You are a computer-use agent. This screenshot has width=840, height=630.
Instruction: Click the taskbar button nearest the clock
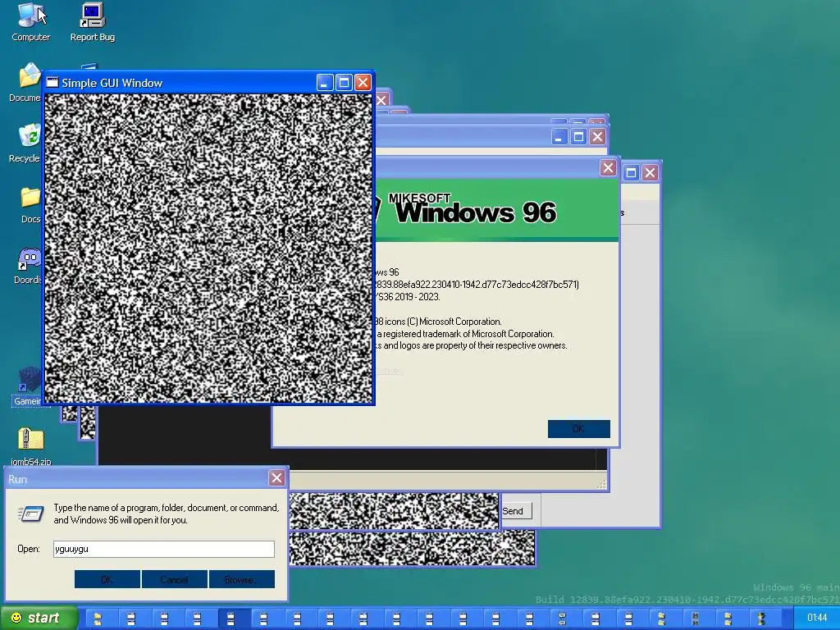[761, 619]
